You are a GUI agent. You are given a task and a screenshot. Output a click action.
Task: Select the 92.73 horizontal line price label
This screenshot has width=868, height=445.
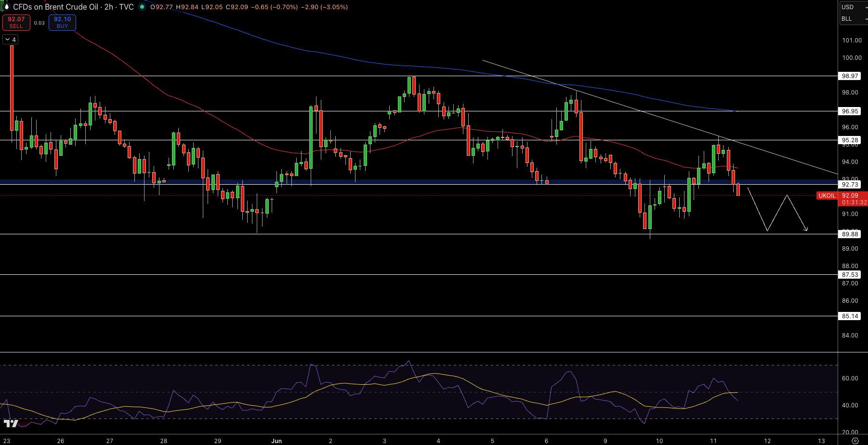(x=850, y=185)
